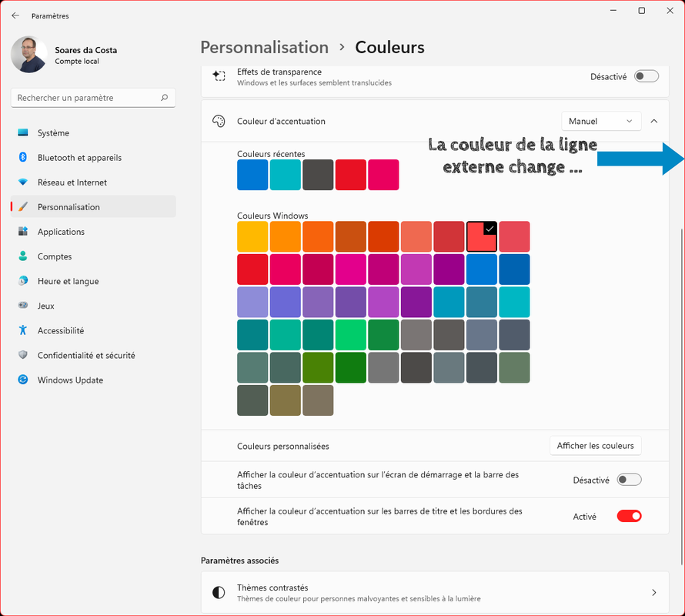Click the Couleurs personnalisées label

pyautogui.click(x=283, y=446)
